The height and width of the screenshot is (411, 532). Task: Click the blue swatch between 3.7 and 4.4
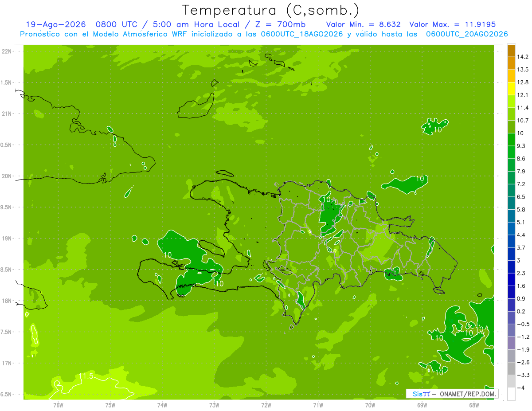[511, 241]
